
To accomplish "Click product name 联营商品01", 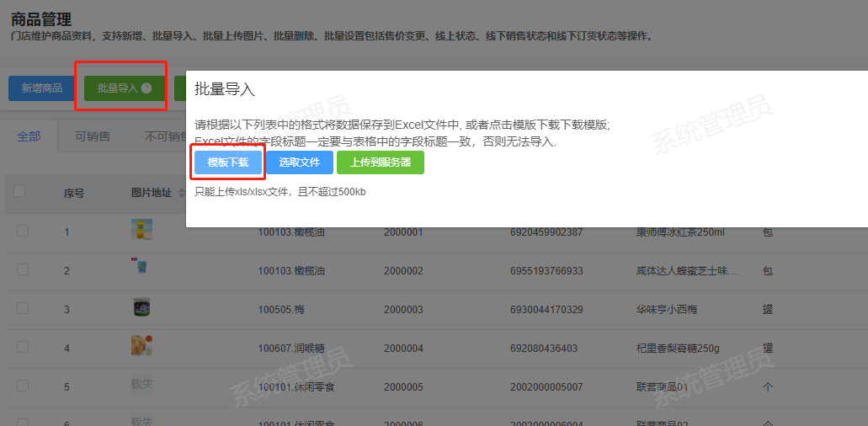I will tap(662, 386).
